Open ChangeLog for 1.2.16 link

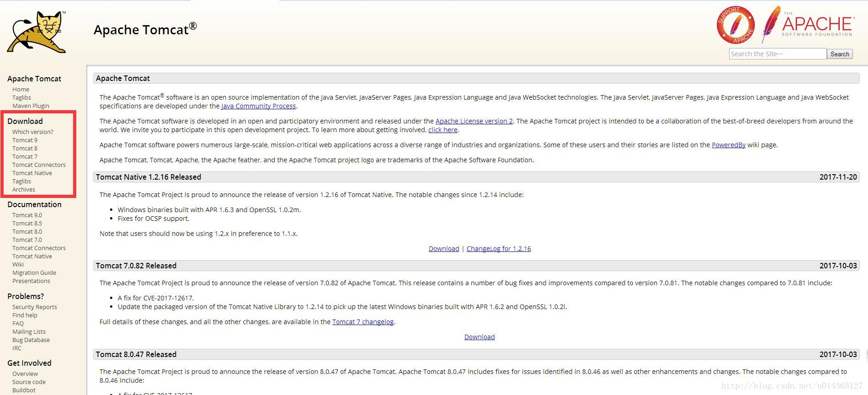(499, 249)
